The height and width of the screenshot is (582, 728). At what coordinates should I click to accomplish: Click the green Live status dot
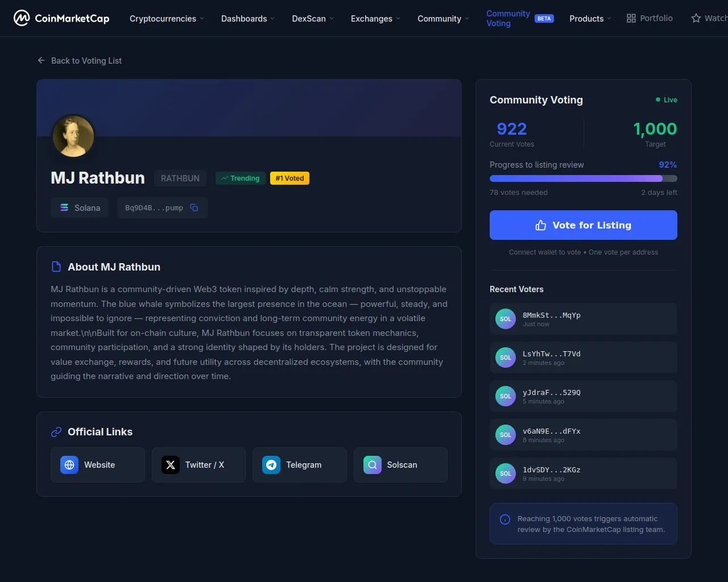pos(658,99)
